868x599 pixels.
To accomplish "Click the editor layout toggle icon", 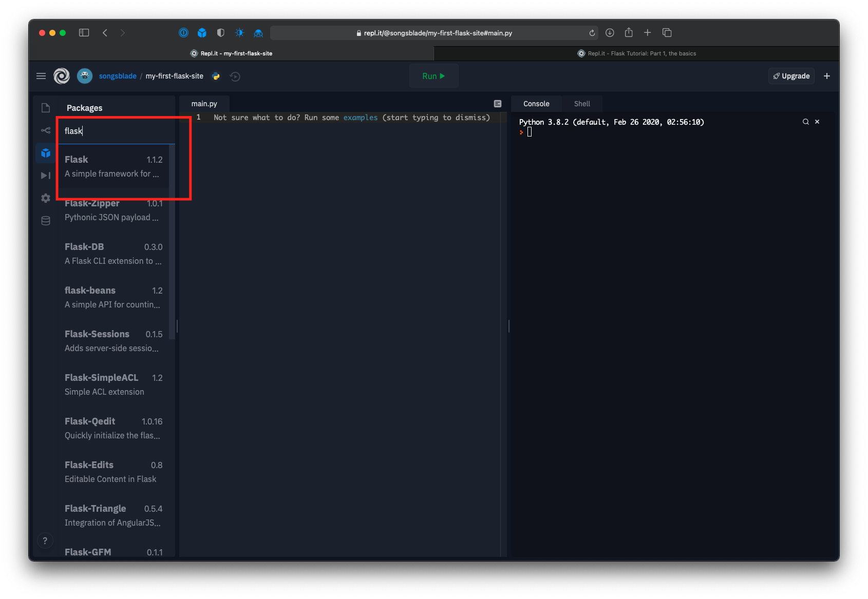I will point(497,104).
